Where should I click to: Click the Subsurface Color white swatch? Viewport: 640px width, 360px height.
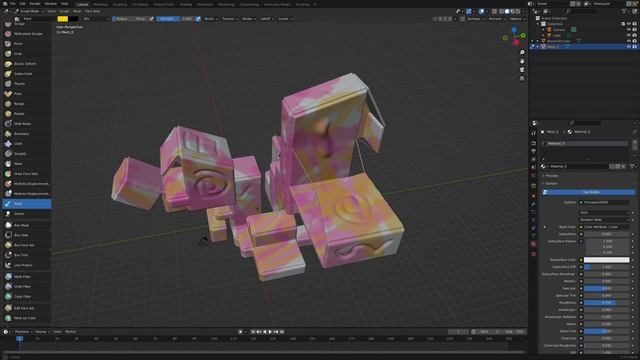(606, 260)
